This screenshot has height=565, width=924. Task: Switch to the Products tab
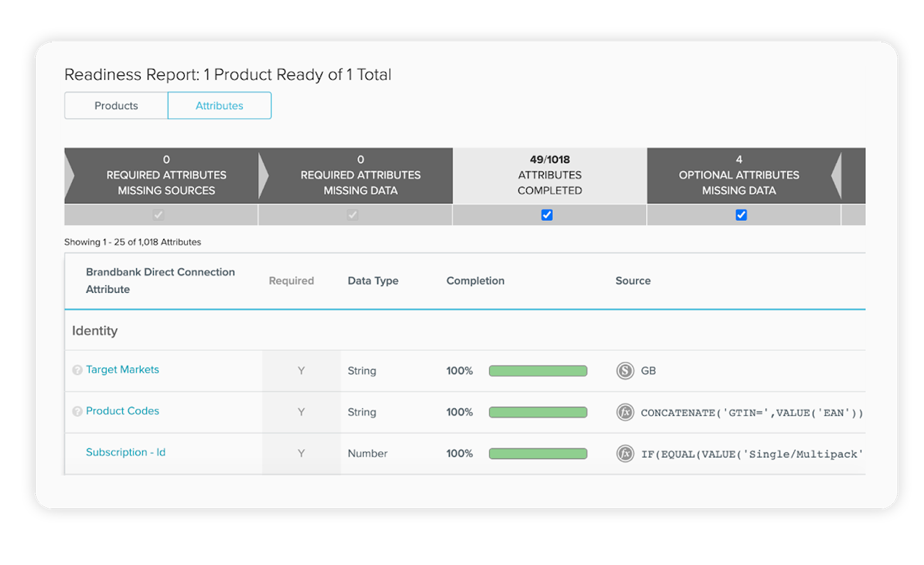[116, 106]
